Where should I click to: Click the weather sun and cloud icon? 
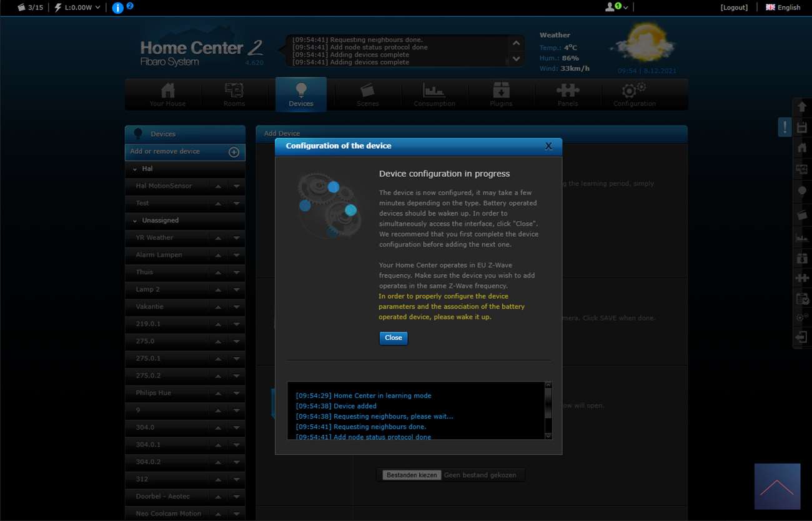click(x=643, y=44)
